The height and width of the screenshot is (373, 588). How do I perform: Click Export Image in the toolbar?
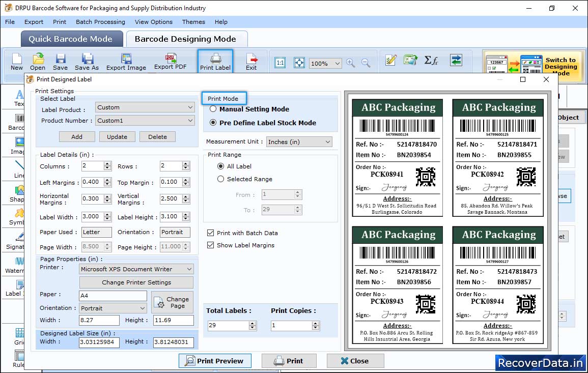126,62
